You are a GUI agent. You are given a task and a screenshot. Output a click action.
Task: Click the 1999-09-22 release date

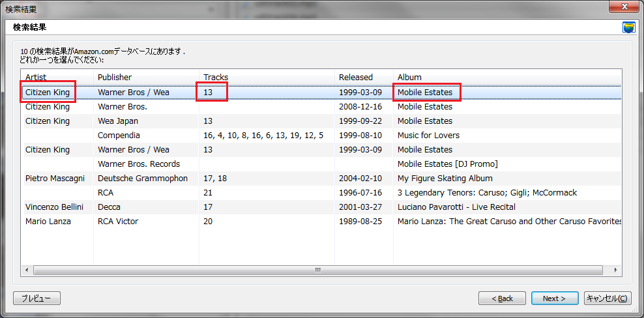click(x=360, y=121)
